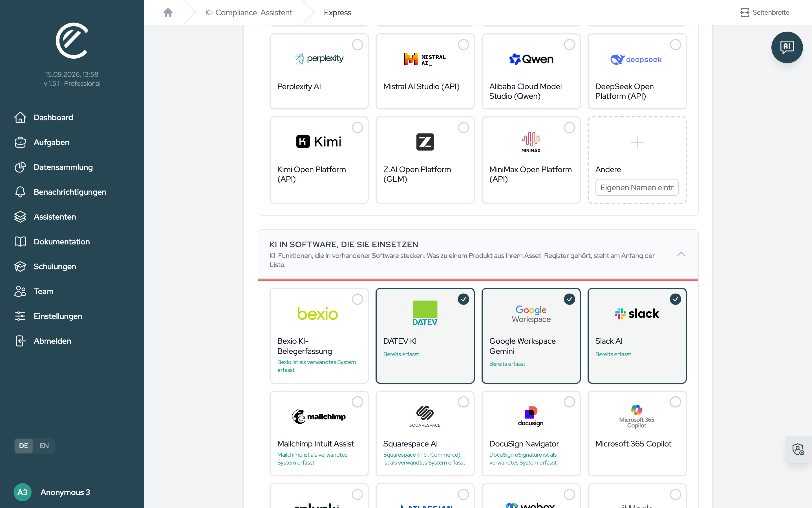812x508 pixels.
Task: Click the Schulungen graduation cap icon
Action: pos(20,266)
